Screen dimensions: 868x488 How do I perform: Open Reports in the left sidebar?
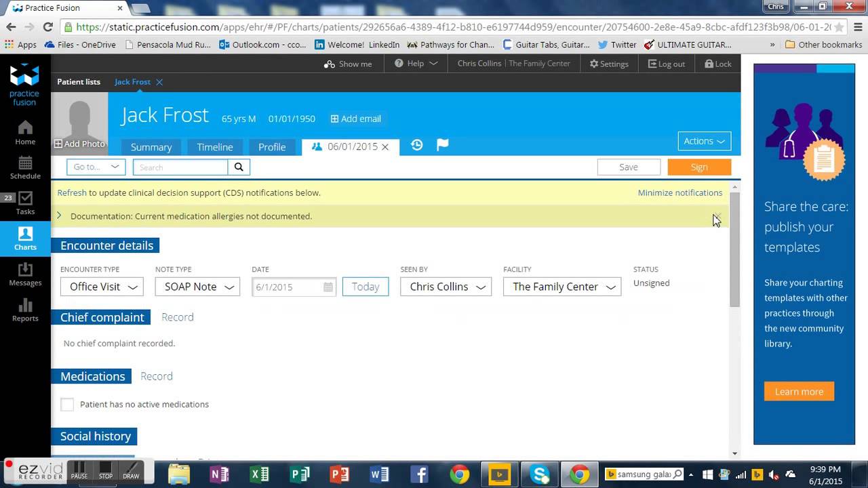[25, 310]
